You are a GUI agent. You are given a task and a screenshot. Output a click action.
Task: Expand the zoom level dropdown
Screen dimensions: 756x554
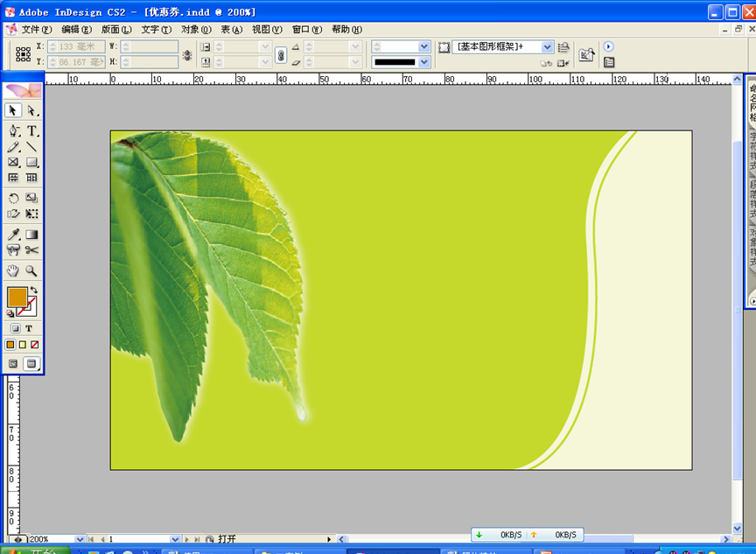click(x=80, y=540)
